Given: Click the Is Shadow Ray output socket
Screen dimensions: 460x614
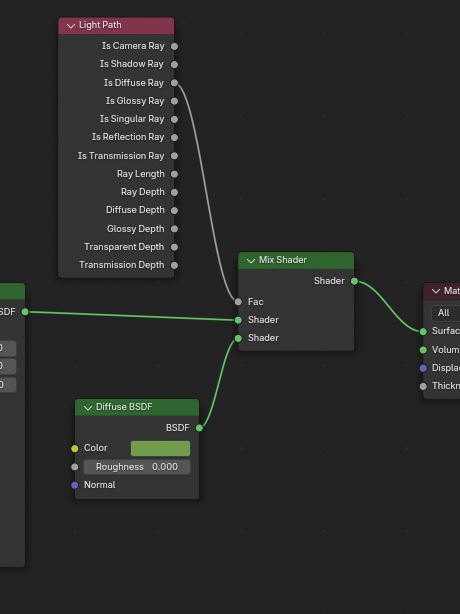Looking at the screenshot, I should [175, 64].
